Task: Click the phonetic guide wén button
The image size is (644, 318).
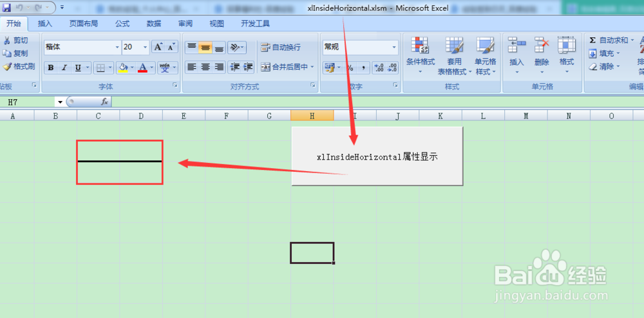Action: pos(165,68)
